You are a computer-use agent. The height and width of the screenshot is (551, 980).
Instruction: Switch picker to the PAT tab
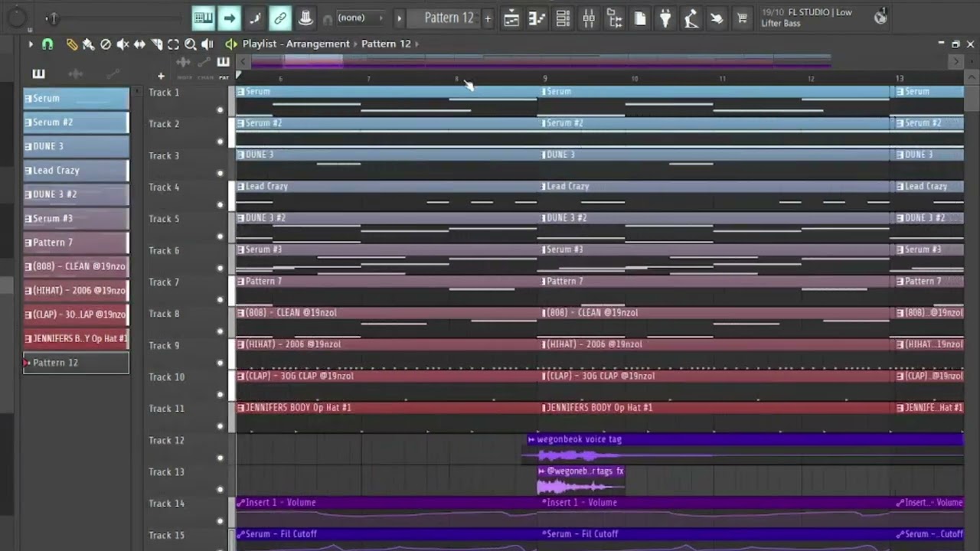pyautogui.click(x=224, y=77)
